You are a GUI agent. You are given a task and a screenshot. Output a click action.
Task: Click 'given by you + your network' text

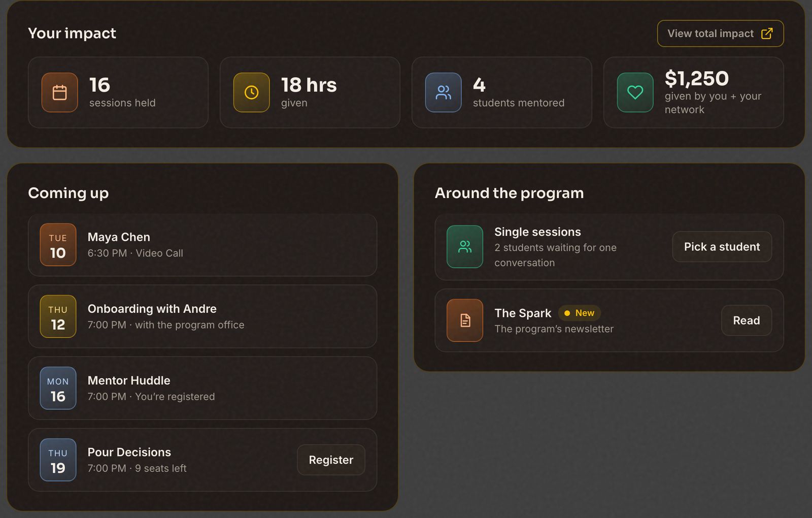point(713,103)
